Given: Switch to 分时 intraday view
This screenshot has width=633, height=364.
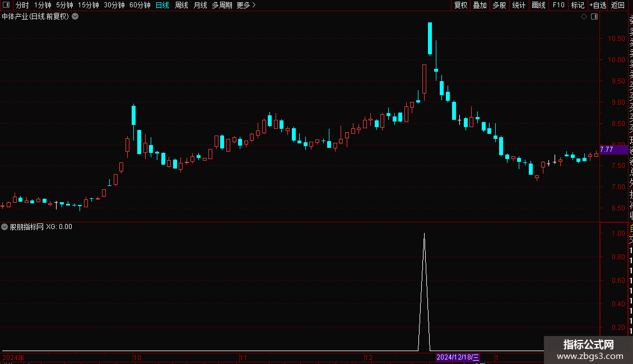Looking at the screenshot, I should 22,5.
